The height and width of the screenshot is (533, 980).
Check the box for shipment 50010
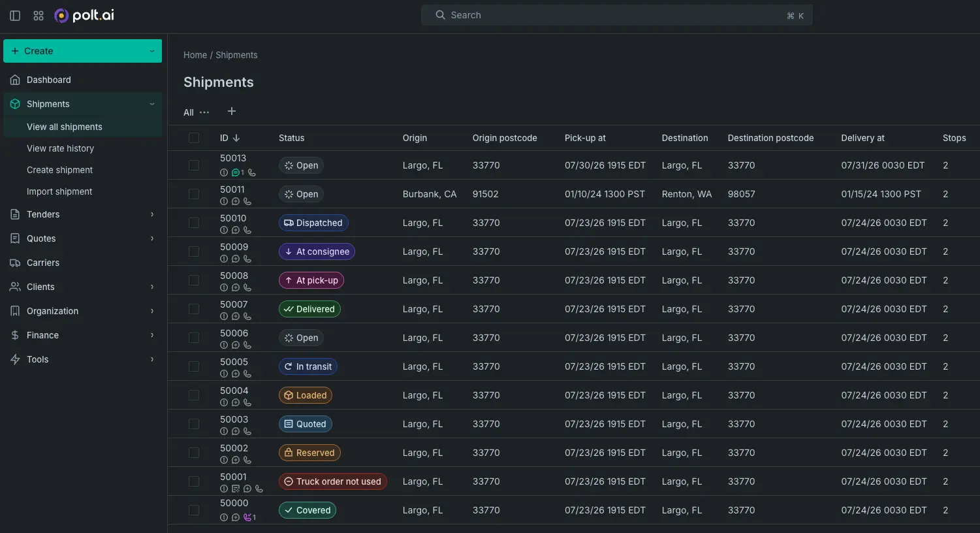(194, 223)
